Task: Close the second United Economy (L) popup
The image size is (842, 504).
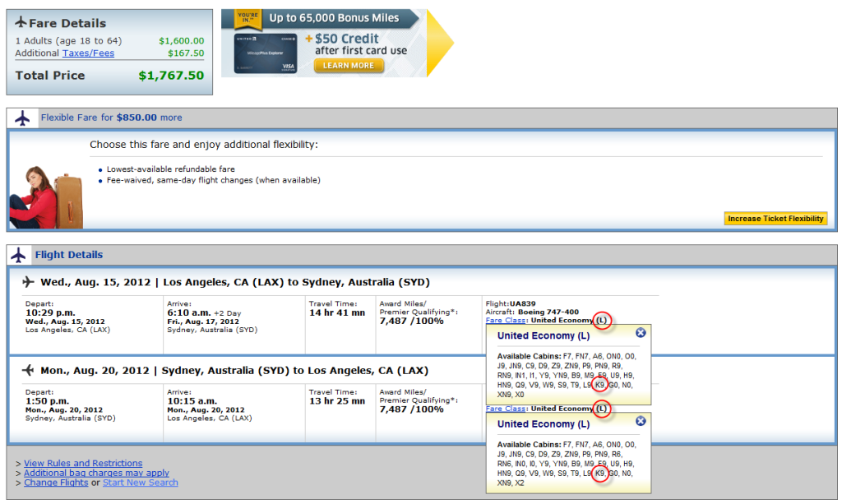Action: pyautogui.click(x=641, y=421)
